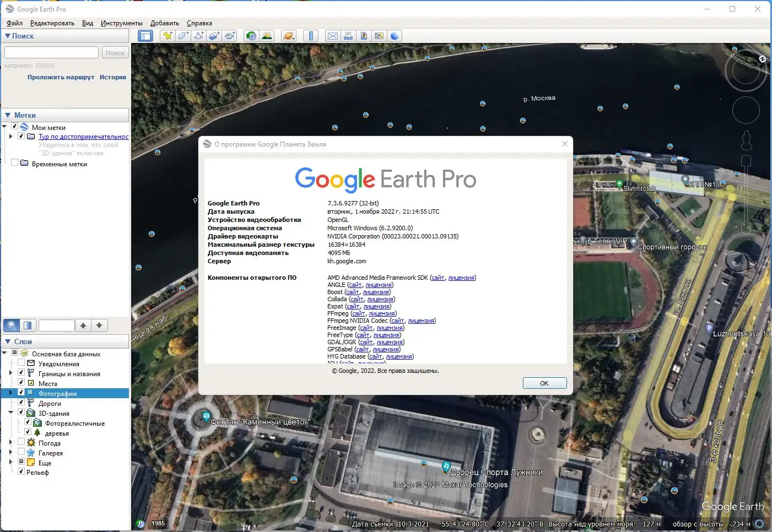Expand the Границы и названия entry

(10, 372)
